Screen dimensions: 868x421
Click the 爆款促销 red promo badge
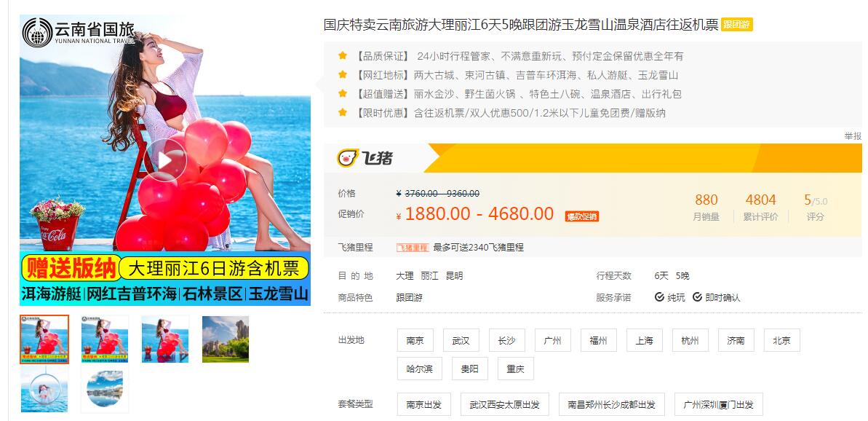pos(582,216)
